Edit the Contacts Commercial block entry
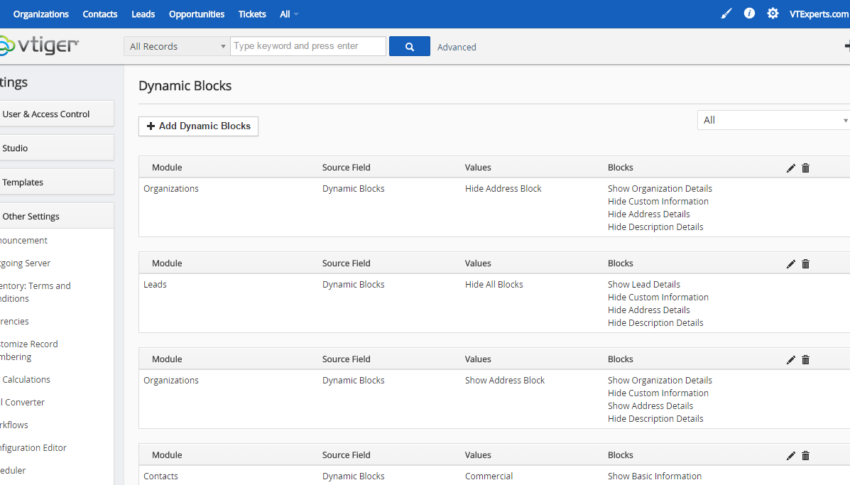The width and height of the screenshot is (850, 485). coord(791,456)
